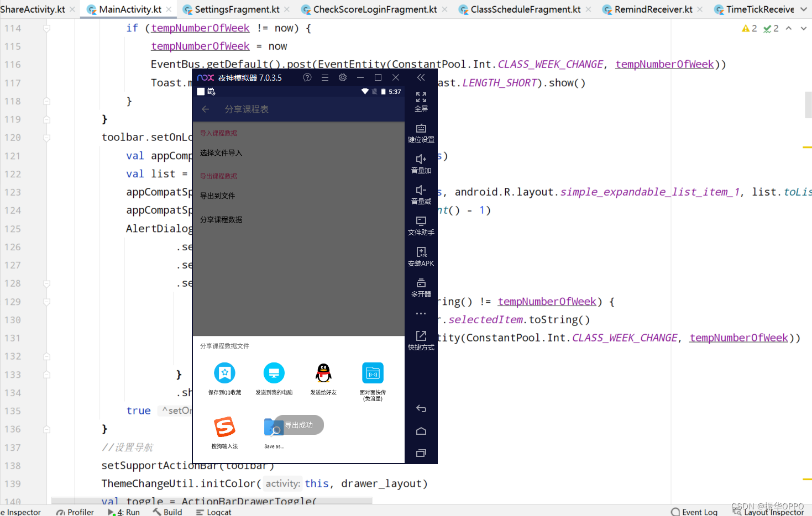Close the SettingsFragment.kt tab

pos(287,9)
